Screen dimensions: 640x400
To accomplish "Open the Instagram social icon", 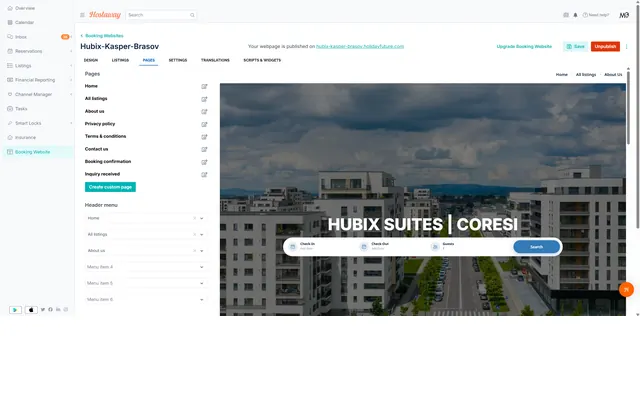I will click(x=66, y=309).
